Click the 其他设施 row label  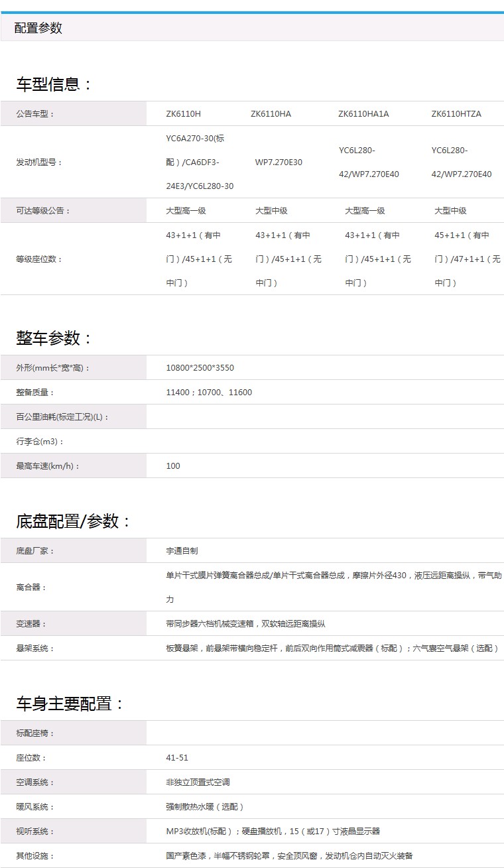click(x=36, y=856)
